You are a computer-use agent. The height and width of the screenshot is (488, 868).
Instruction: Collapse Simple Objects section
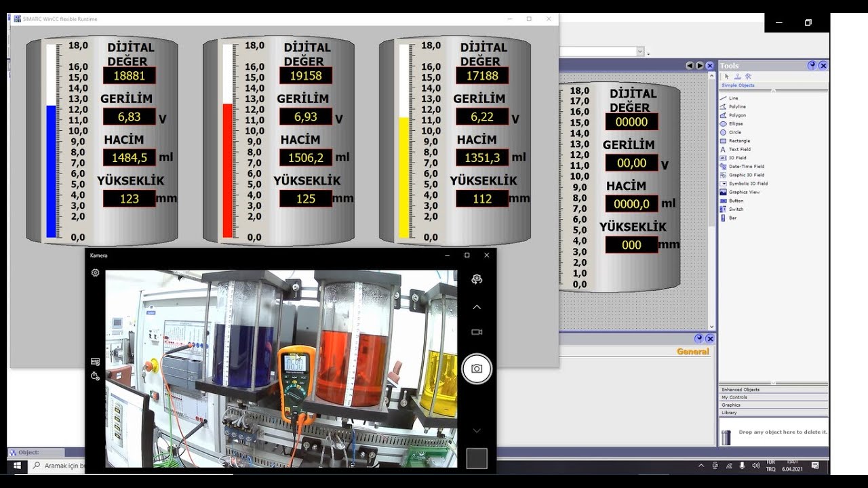point(773,85)
